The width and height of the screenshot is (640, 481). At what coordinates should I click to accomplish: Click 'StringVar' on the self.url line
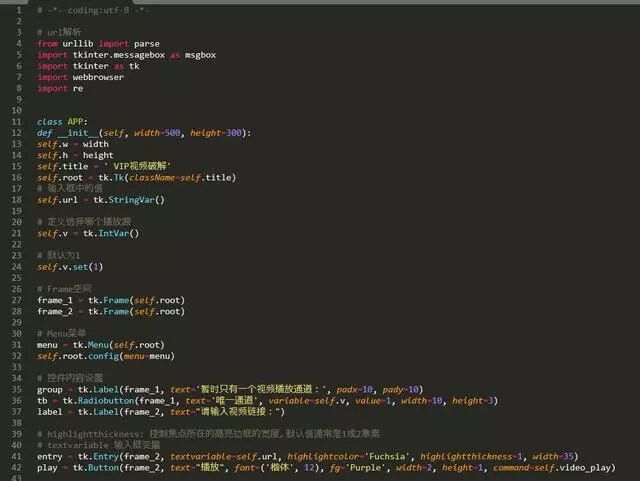[131, 200]
